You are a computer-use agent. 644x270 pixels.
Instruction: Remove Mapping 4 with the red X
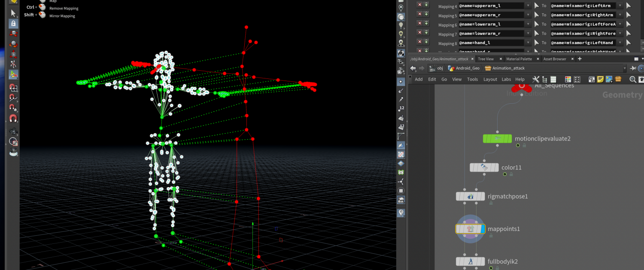(x=419, y=5)
